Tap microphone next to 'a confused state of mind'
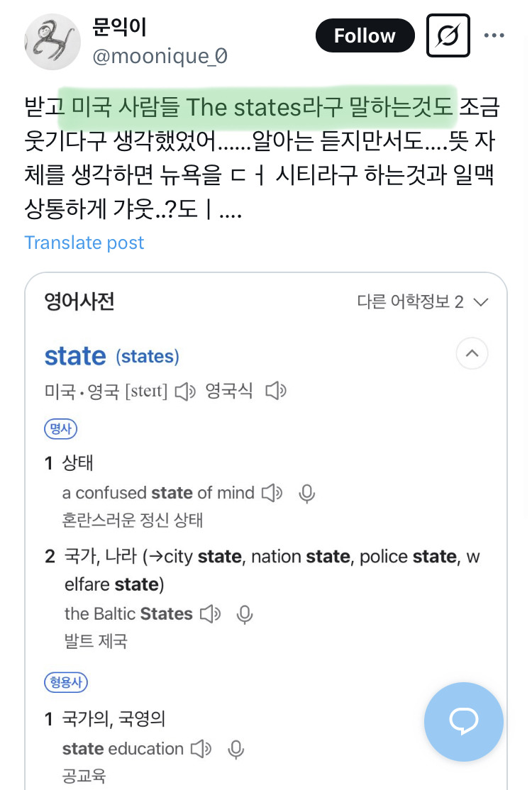 pyautogui.click(x=306, y=493)
